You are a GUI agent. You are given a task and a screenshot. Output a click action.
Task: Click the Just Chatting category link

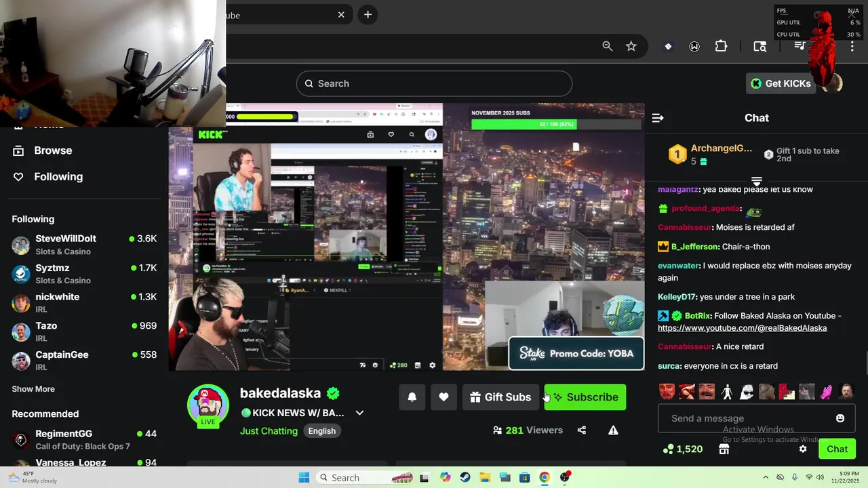click(269, 431)
